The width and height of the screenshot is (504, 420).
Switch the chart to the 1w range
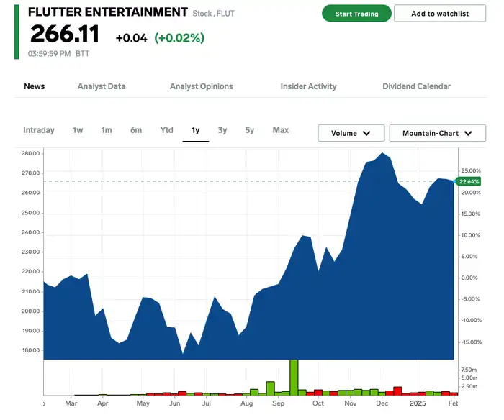pyautogui.click(x=78, y=130)
